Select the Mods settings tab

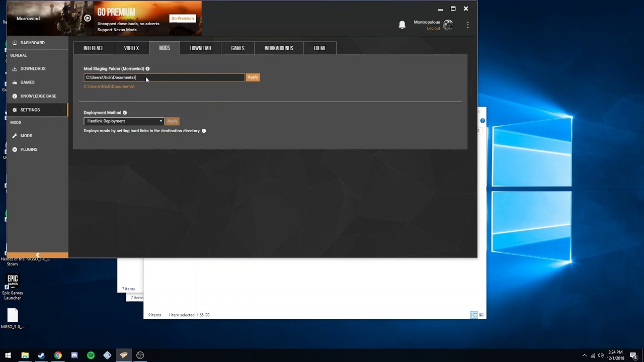[x=165, y=48]
